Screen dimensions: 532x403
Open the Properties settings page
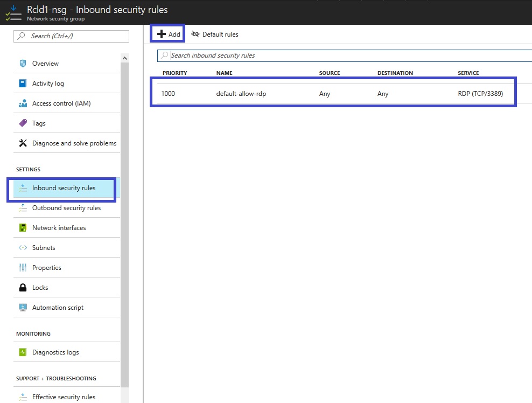[x=47, y=268]
